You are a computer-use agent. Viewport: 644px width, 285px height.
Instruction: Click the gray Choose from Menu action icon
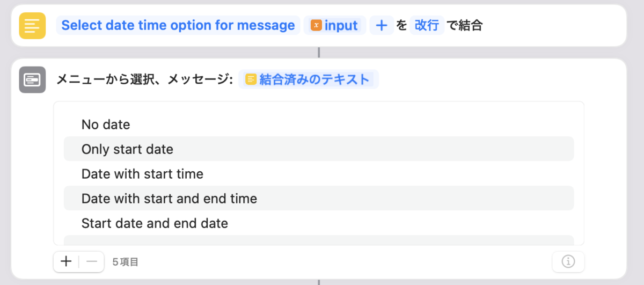click(32, 80)
